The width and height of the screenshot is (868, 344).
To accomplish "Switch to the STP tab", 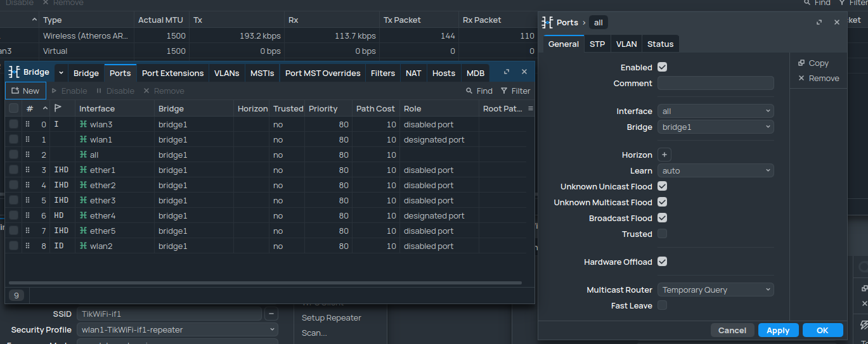I will coord(597,44).
